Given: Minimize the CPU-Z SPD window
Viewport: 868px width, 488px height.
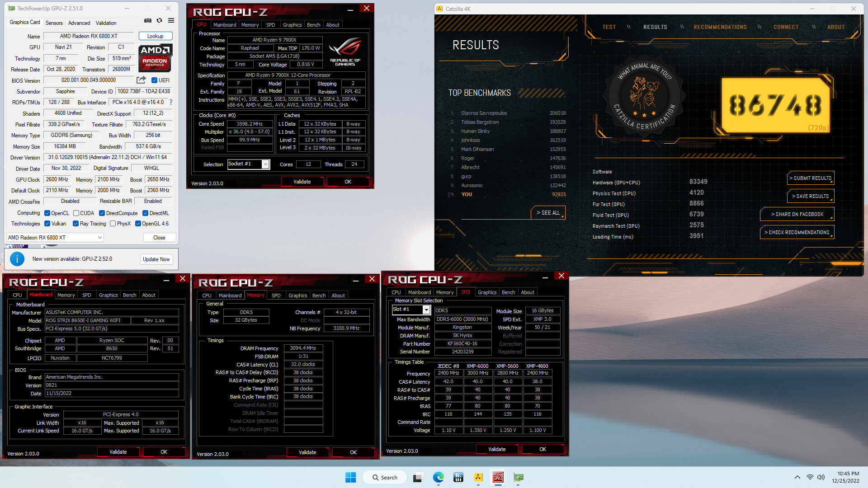Looking at the screenshot, I should (x=545, y=276).
